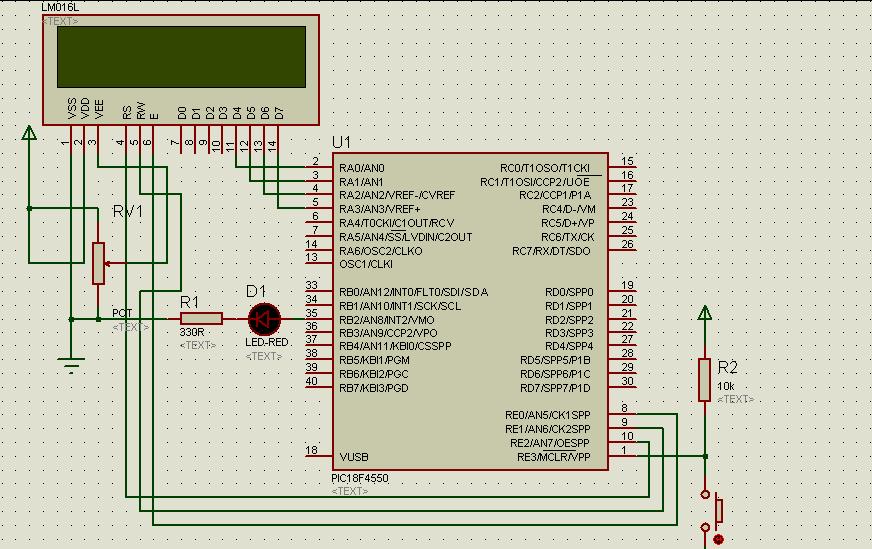Click pin label OSC1/CLKI
Image resolution: width=872 pixels, height=549 pixels.
coord(366,264)
